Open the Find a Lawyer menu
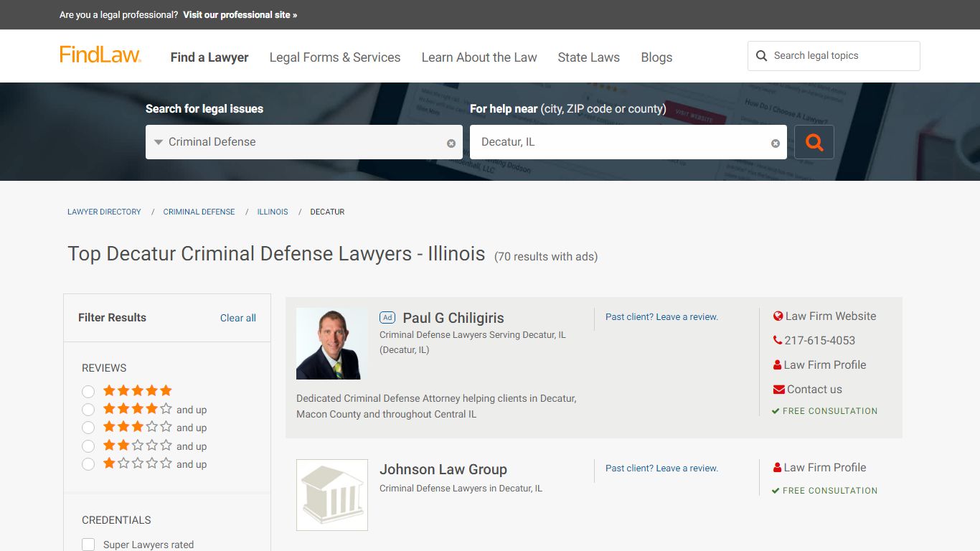The width and height of the screenshot is (980, 551). pos(209,57)
